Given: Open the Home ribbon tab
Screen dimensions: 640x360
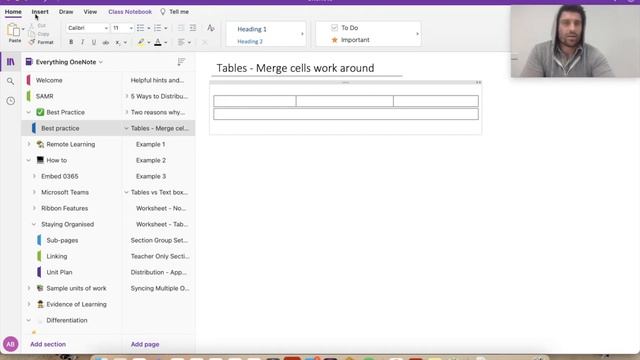Looking at the screenshot, I should click(13, 12).
